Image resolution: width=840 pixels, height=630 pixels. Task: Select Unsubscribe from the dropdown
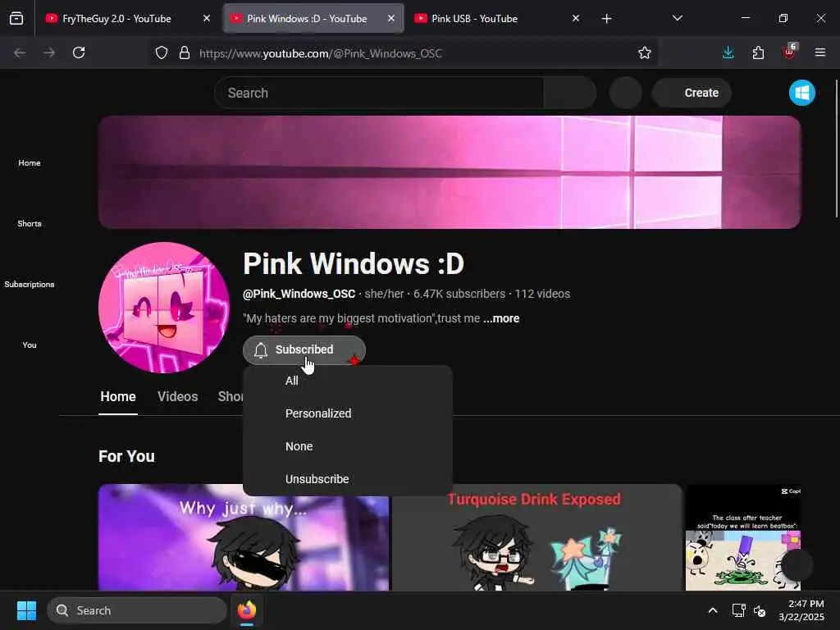point(348,479)
